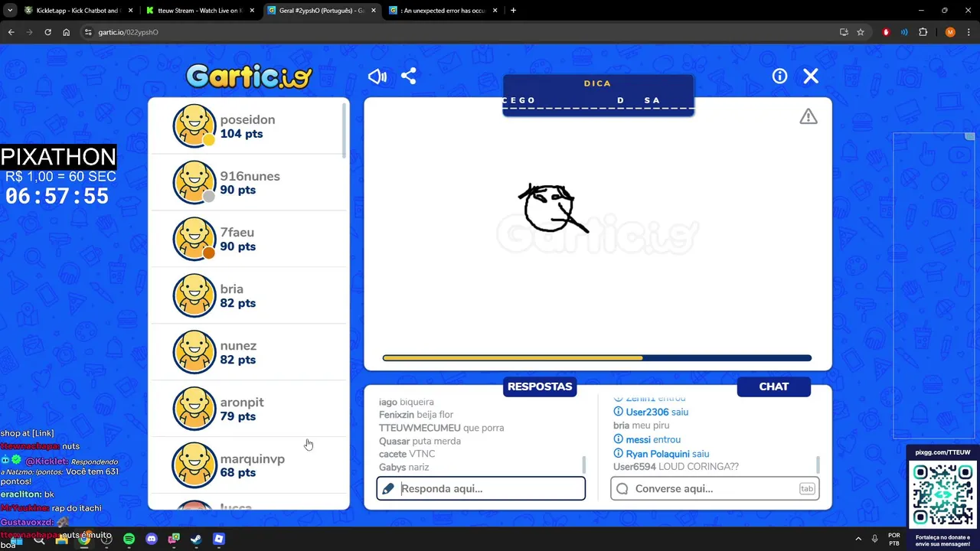Click the round timer progress bar
The width and height of the screenshot is (980, 551).
click(x=597, y=357)
